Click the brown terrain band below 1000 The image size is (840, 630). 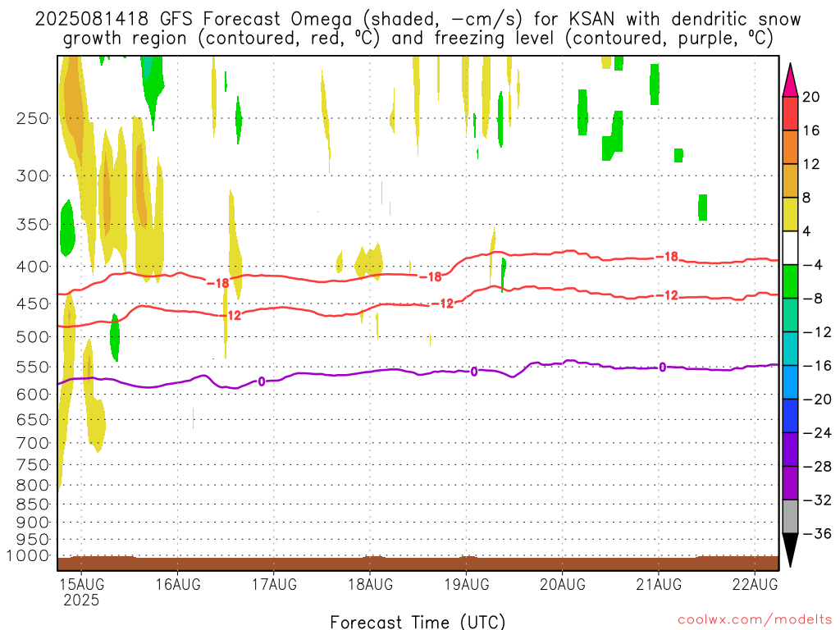pyautogui.click(x=418, y=564)
